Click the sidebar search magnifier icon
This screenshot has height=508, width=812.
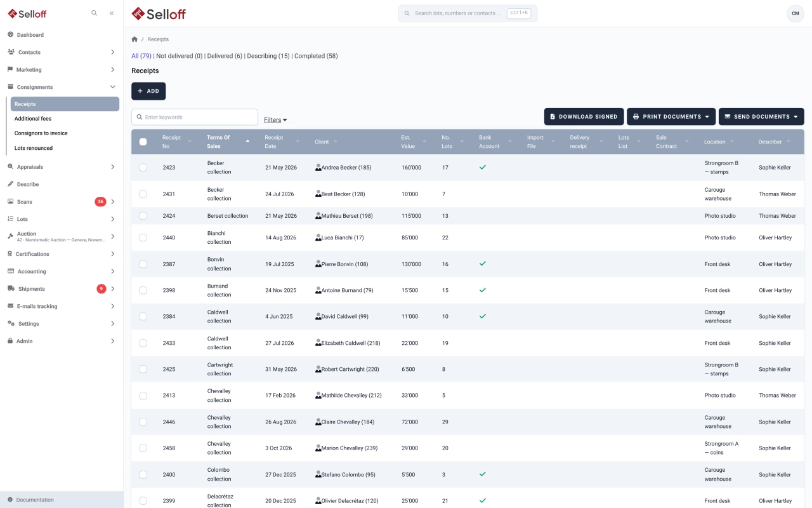click(95, 13)
